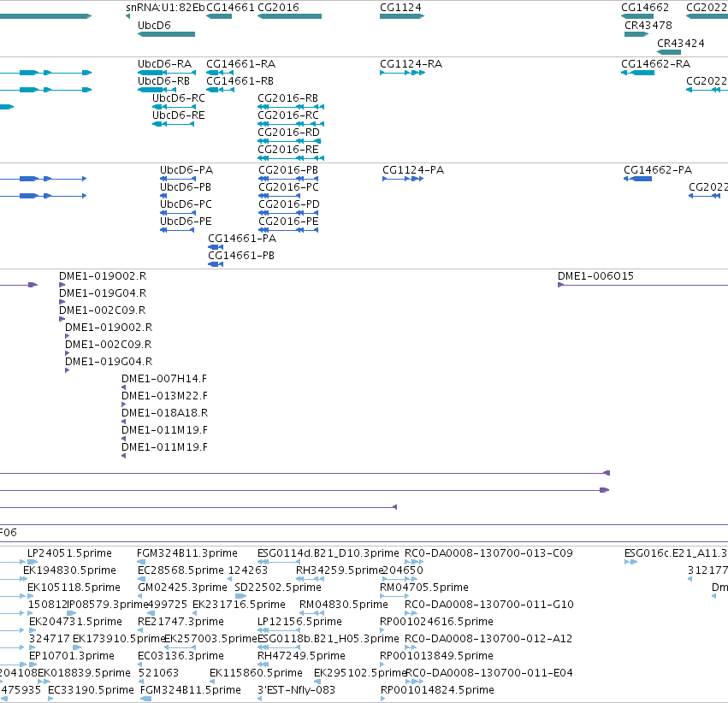The height and width of the screenshot is (703, 728).
Task: Click the UbcD6 gene feature bar
Action: [x=166, y=34]
